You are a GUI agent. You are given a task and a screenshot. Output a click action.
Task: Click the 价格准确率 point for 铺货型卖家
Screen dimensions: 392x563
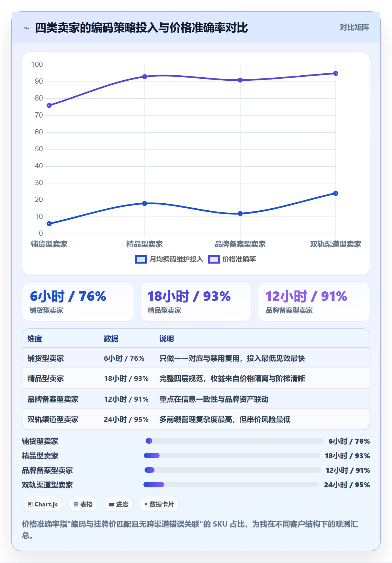(x=49, y=106)
